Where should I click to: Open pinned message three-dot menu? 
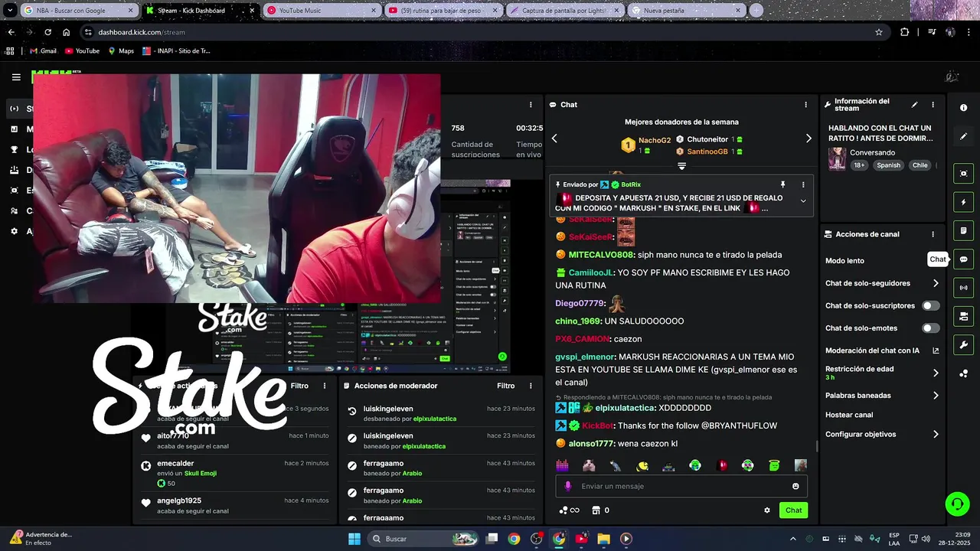click(803, 184)
